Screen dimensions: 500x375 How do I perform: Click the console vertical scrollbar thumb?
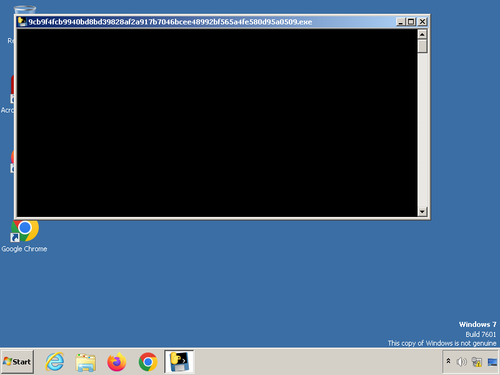(x=422, y=46)
